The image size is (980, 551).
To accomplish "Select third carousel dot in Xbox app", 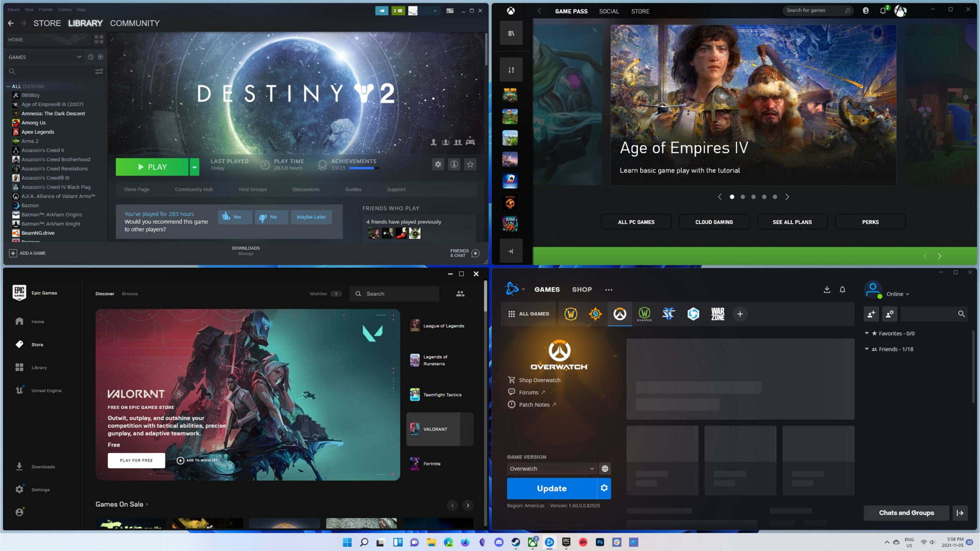I will tap(753, 197).
